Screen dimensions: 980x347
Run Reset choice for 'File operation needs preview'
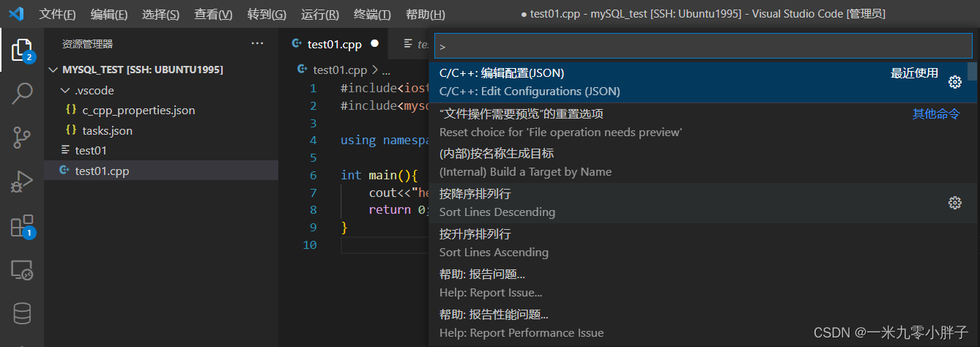click(703, 122)
